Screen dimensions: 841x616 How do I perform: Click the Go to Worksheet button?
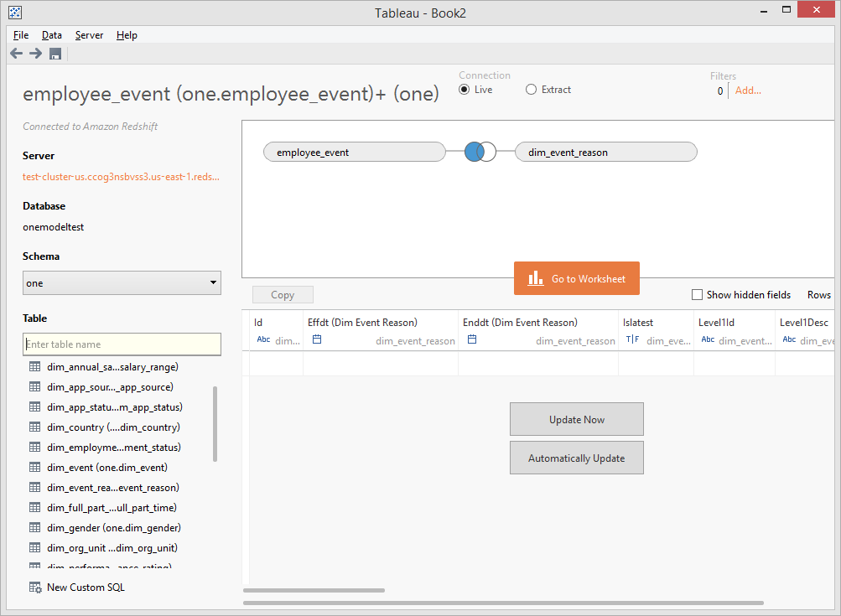coord(577,278)
